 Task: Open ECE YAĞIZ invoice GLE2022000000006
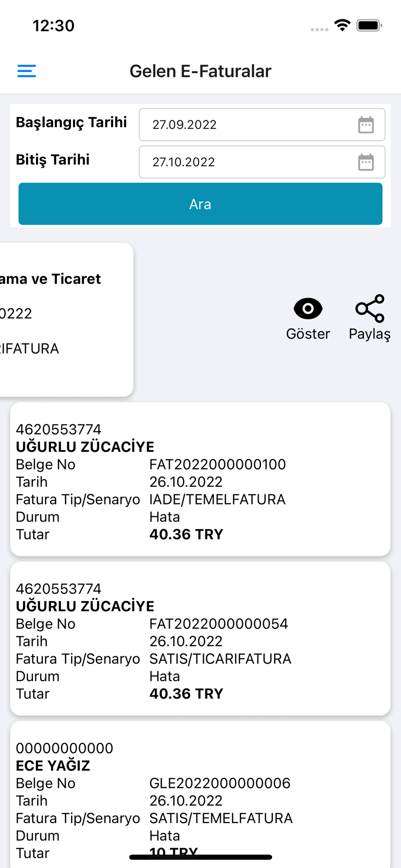tap(200, 794)
